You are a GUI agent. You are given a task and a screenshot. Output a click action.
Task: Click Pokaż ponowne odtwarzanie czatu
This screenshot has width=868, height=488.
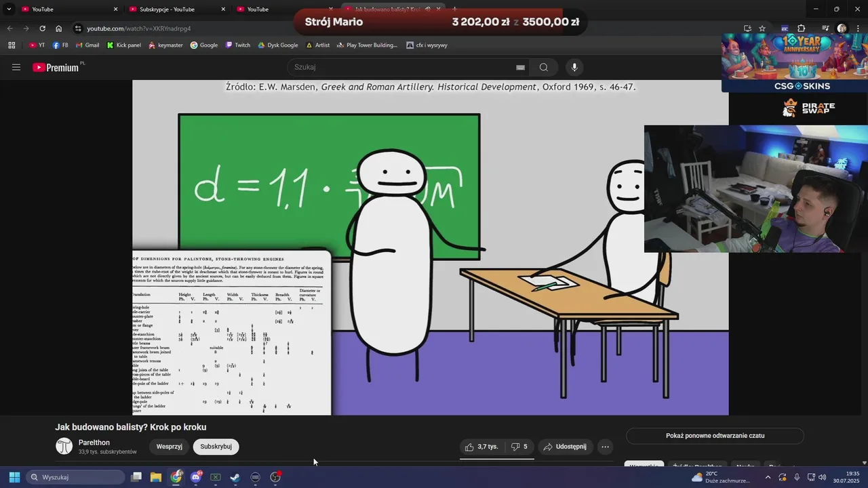715,436
